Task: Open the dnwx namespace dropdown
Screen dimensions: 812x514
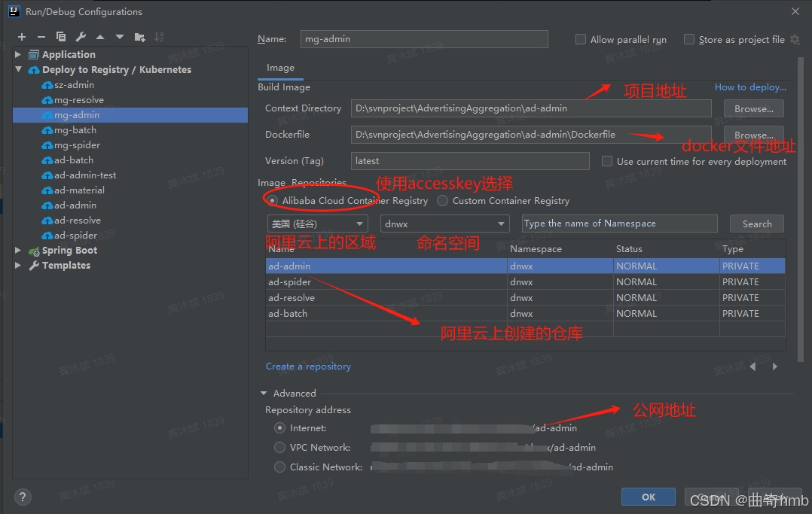Action: [x=445, y=224]
